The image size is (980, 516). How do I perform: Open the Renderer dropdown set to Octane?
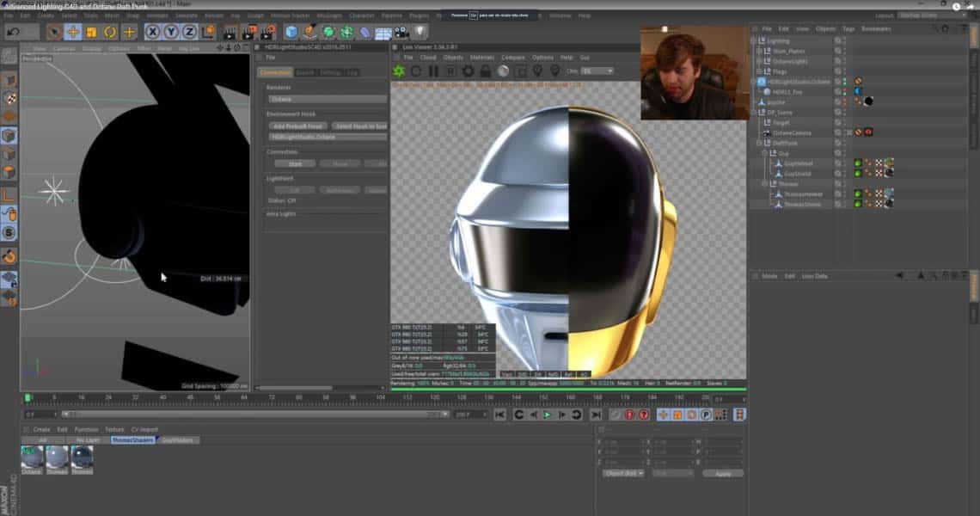327,99
